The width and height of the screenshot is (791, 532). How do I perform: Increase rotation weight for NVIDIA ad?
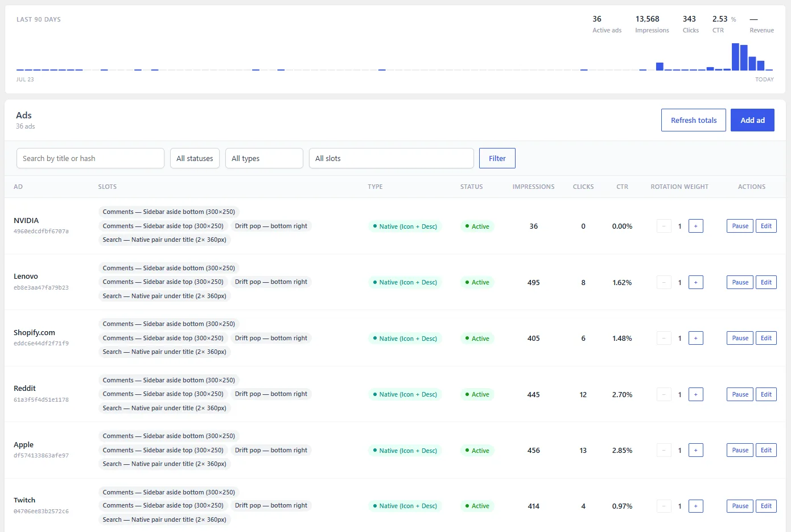pos(695,226)
